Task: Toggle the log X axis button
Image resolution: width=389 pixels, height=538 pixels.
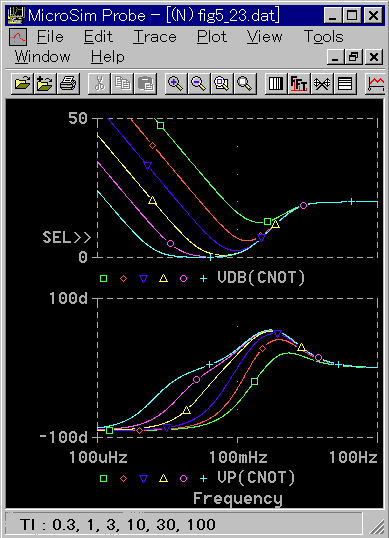Action: 276,83
